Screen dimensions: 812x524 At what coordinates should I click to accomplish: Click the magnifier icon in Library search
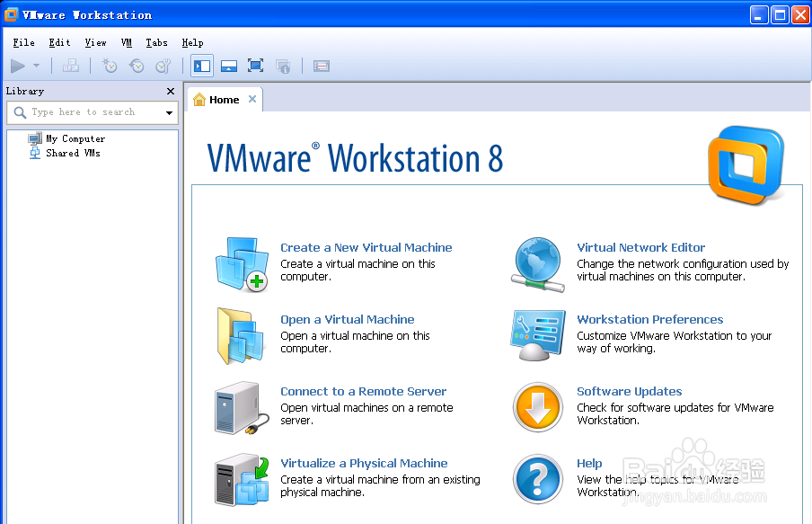click(20, 112)
